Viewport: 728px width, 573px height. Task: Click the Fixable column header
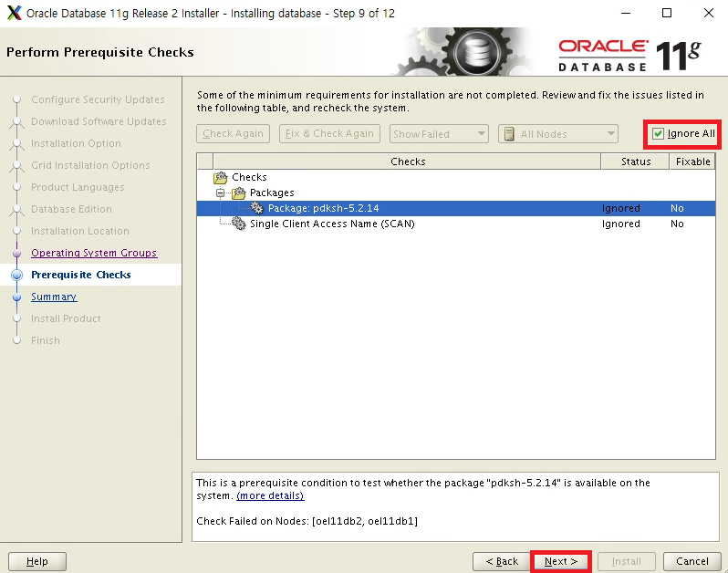[x=692, y=161]
